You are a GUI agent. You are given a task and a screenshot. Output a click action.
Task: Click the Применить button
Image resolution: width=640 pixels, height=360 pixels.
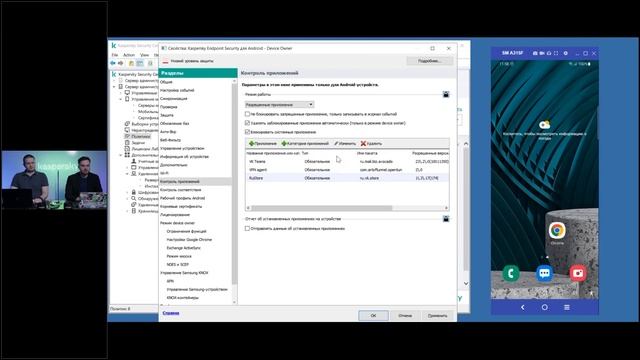pos(437,316)
